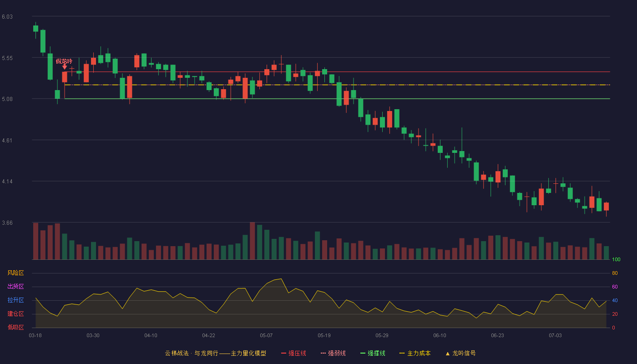
Task: Select the 出货区 zone label
Action: (15, 287)
